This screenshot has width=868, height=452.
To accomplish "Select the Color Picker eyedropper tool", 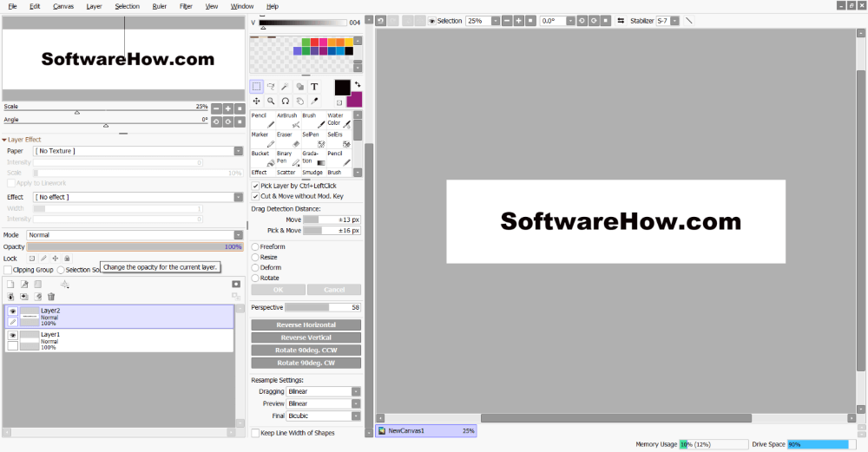I will click(314, 102).
